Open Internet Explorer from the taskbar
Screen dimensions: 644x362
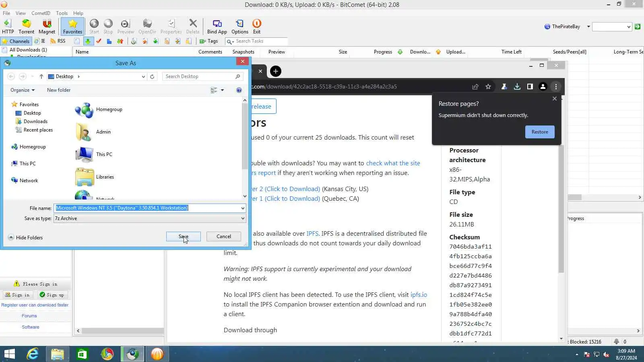click(33, 354)
